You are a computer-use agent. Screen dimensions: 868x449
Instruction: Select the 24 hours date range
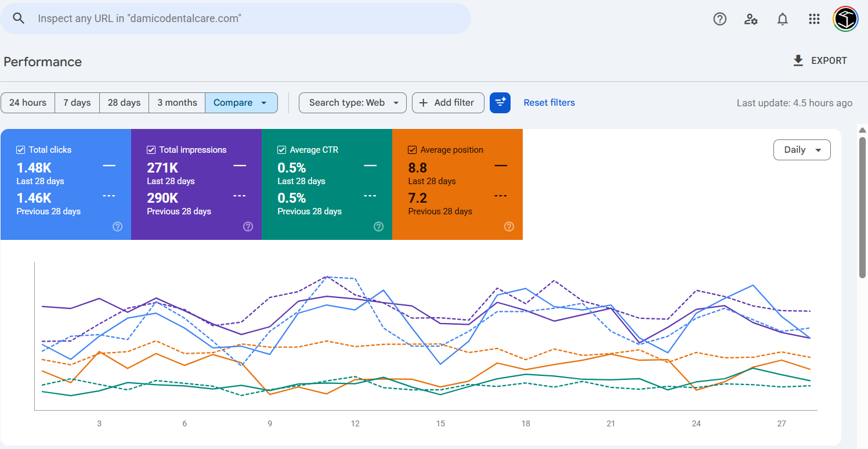point(28,103)
